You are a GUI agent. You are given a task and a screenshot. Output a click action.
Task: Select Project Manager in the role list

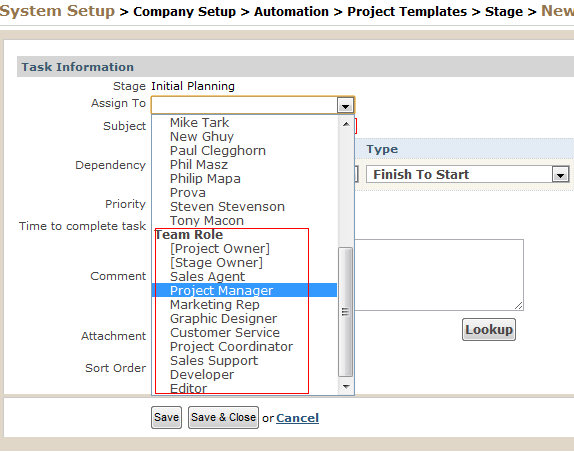[245, 291]
